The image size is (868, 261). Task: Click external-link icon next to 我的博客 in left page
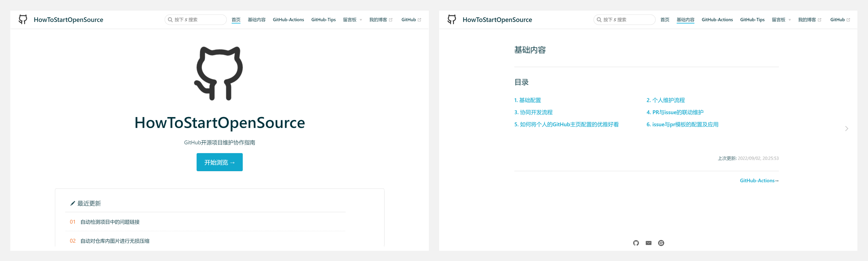pos(391,20)
